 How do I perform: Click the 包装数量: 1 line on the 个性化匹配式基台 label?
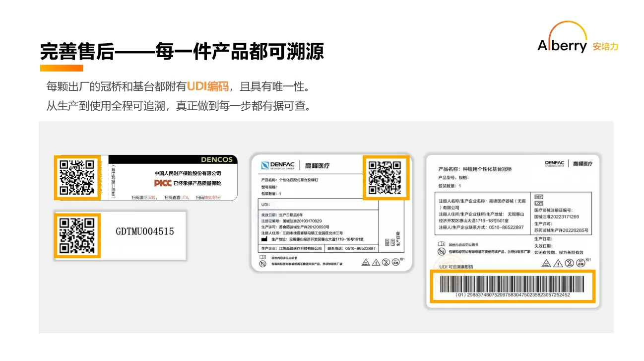(x=271, y=194)
